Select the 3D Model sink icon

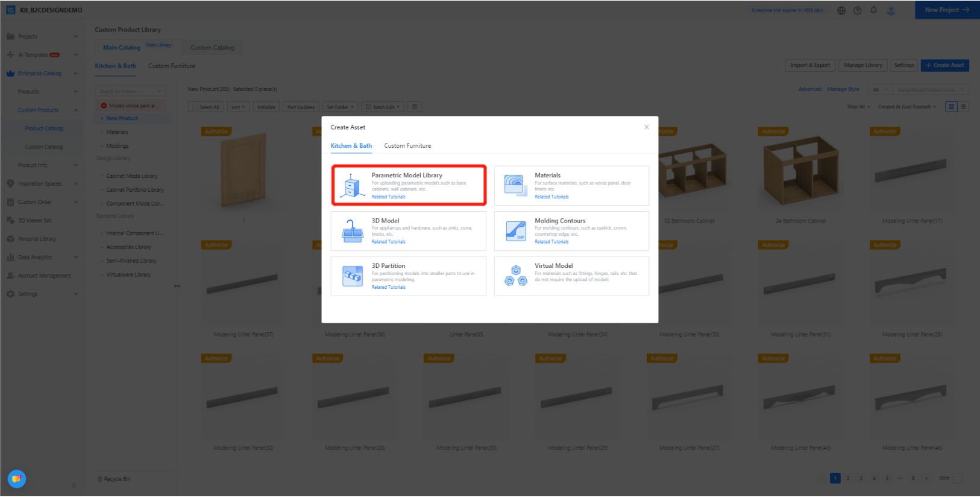pos(352,231)
